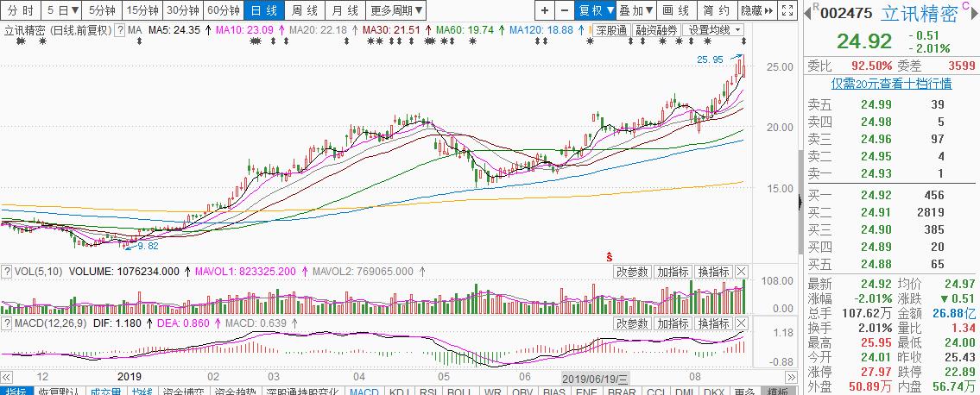980x395 pixels.
Task: Switch to 月线 monthly chart tab
Action: [x=345, y=10]
